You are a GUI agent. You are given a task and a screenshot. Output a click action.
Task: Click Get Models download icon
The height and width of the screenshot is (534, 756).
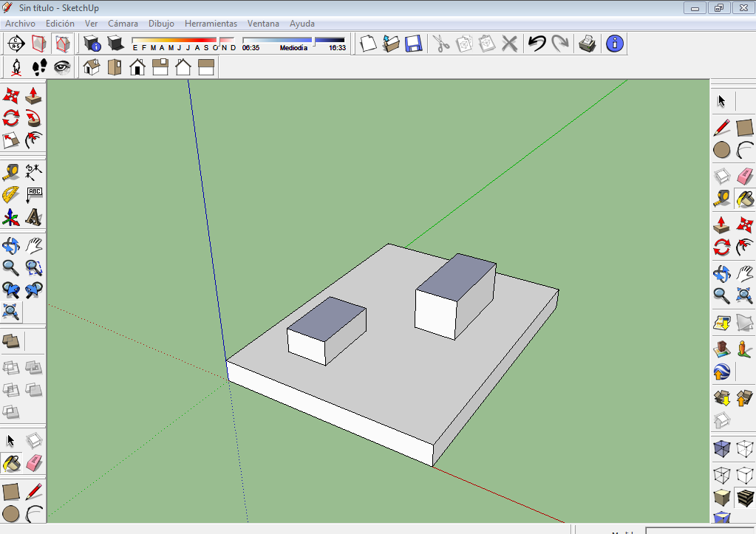tap(722, 398)
